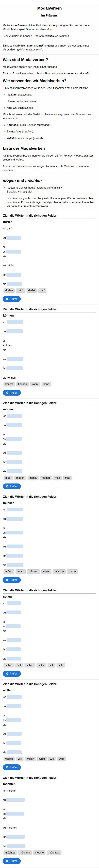Select the "magst" word chip
The height and width of the screenshot is (868, 99).
pos(33,478)
